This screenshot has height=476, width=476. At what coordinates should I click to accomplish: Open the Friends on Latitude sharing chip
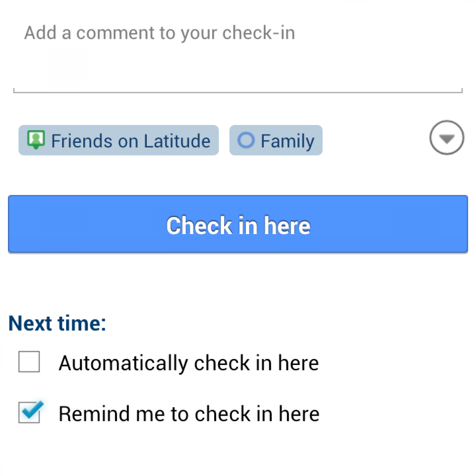point(119,140)
